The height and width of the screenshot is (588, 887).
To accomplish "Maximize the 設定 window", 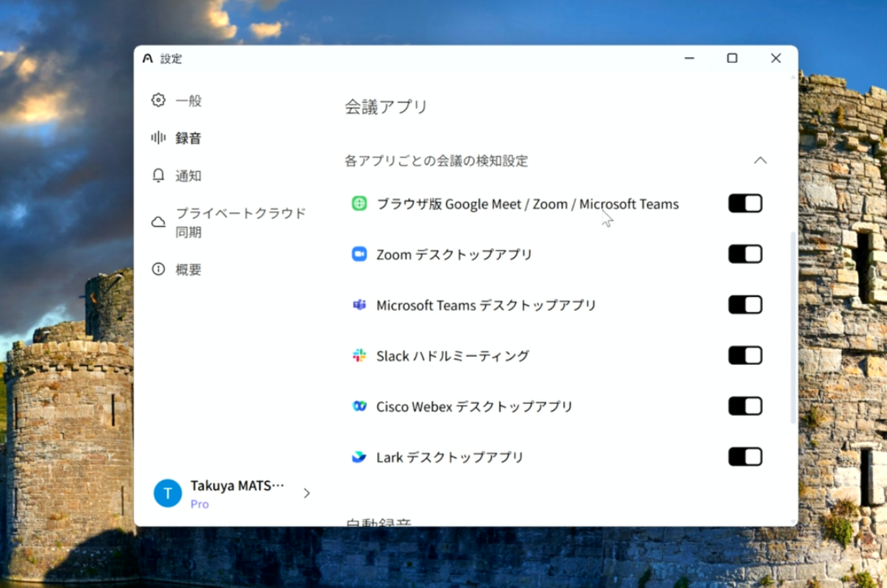I will point(732,58).
